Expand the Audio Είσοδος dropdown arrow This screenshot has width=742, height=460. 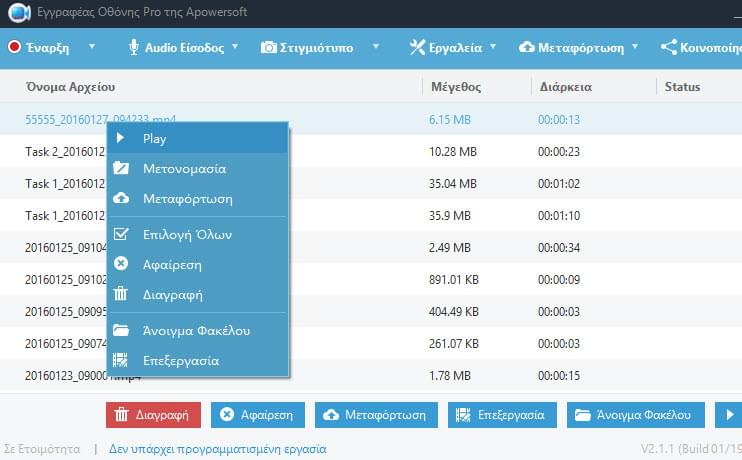click(235, 46)
